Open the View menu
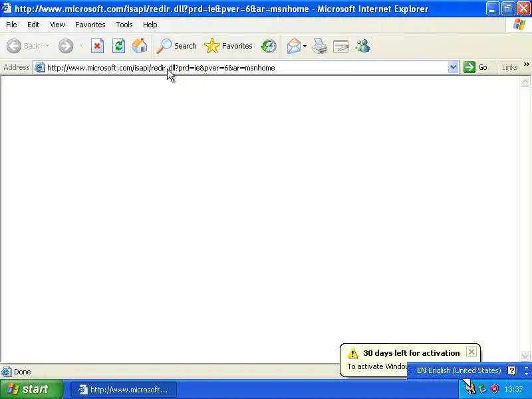Image resolution: width=532 pixels, height=399 pixels. (x=57, y=25)
